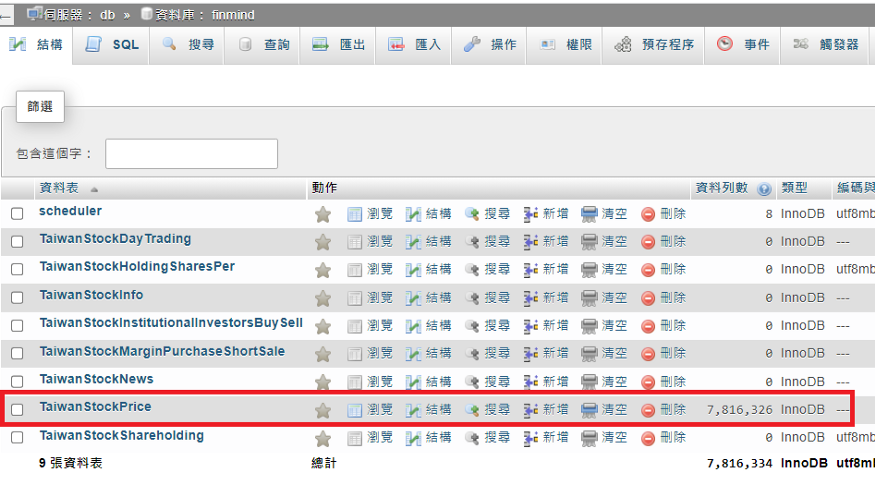This screenshot has height=484, width=875.
Task: Click search icon in TaiwanStockNews row
Action: [x=472, y=382]
